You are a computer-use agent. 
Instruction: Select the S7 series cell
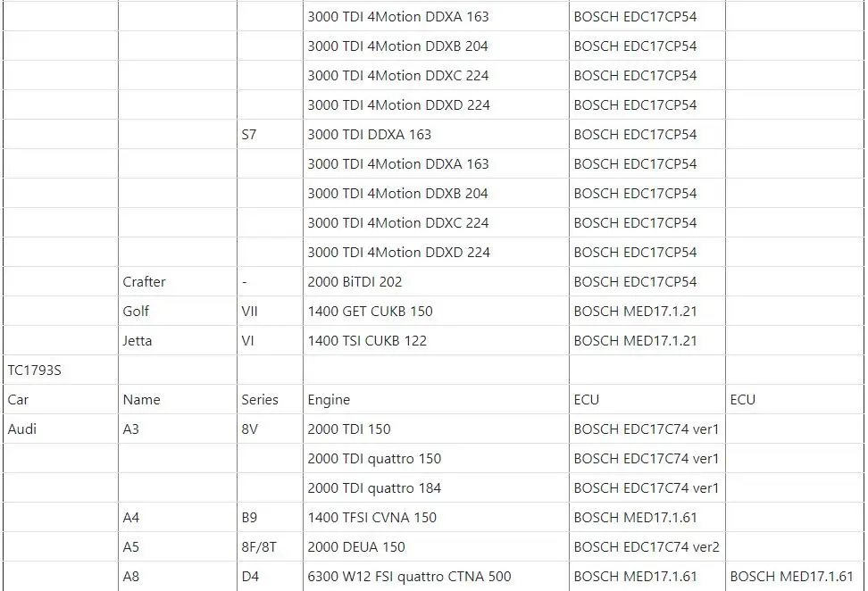click(x=270, y=135)
